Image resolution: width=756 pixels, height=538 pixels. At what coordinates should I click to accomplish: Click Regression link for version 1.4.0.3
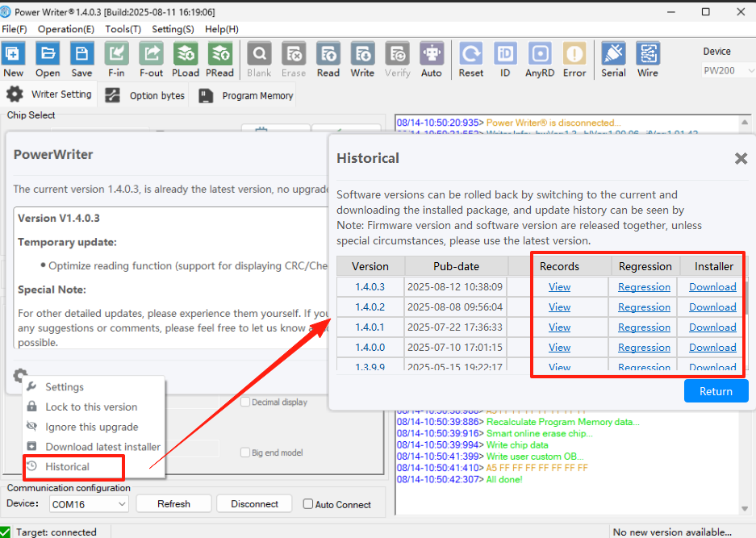click(644, 287)
